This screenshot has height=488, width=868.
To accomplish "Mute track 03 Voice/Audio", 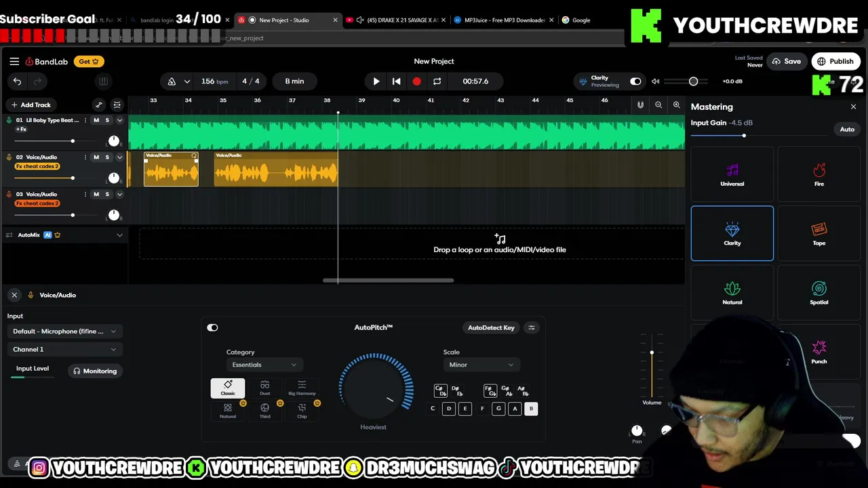I will (96, 195).
